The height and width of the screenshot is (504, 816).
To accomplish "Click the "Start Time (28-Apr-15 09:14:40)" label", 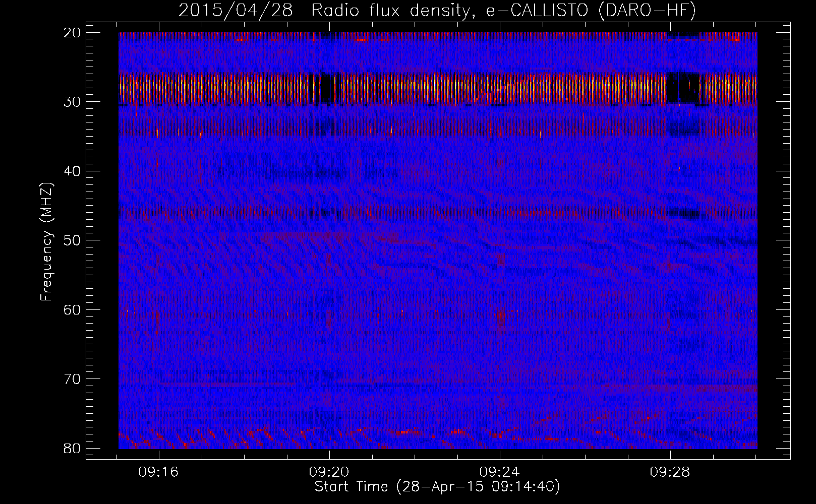I will click(437, 487).
